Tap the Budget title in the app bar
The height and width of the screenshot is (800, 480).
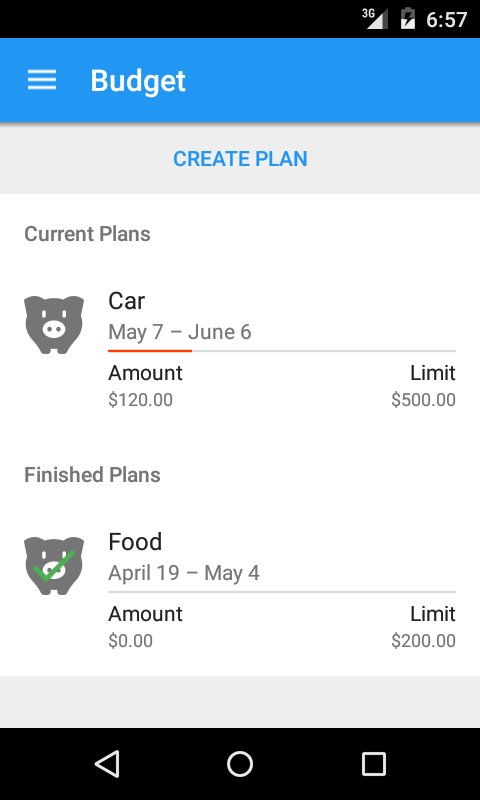tap(138, 81)
